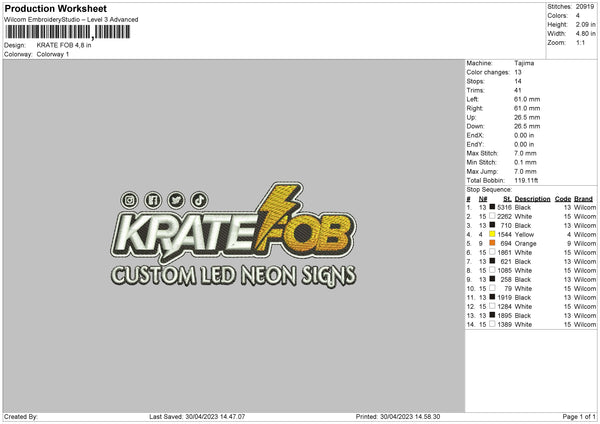Click the Max Jump value 7.0 mm
600x424 pixels.
(x=525, y=171)
